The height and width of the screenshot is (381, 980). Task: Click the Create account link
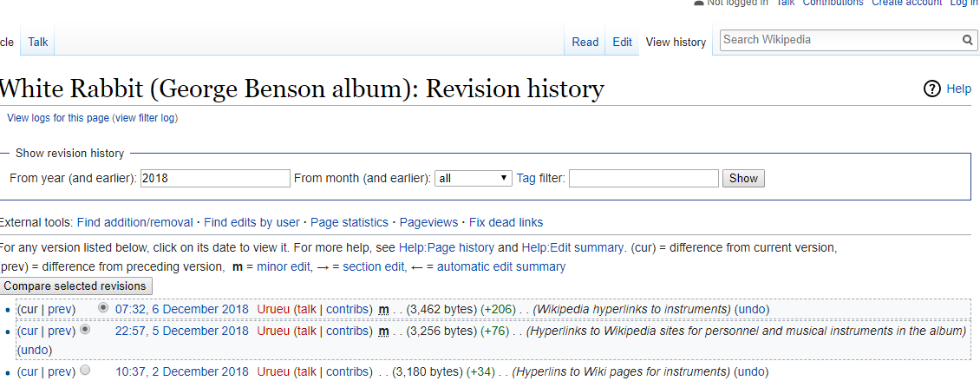[906, 3]
